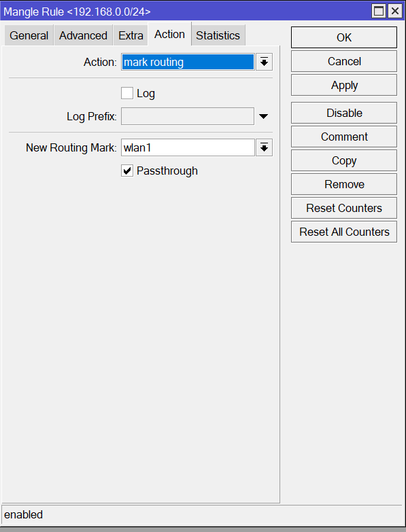The image size is (406, 532).
Task: Click Reset All Counters
Action: tap(344, 232)
